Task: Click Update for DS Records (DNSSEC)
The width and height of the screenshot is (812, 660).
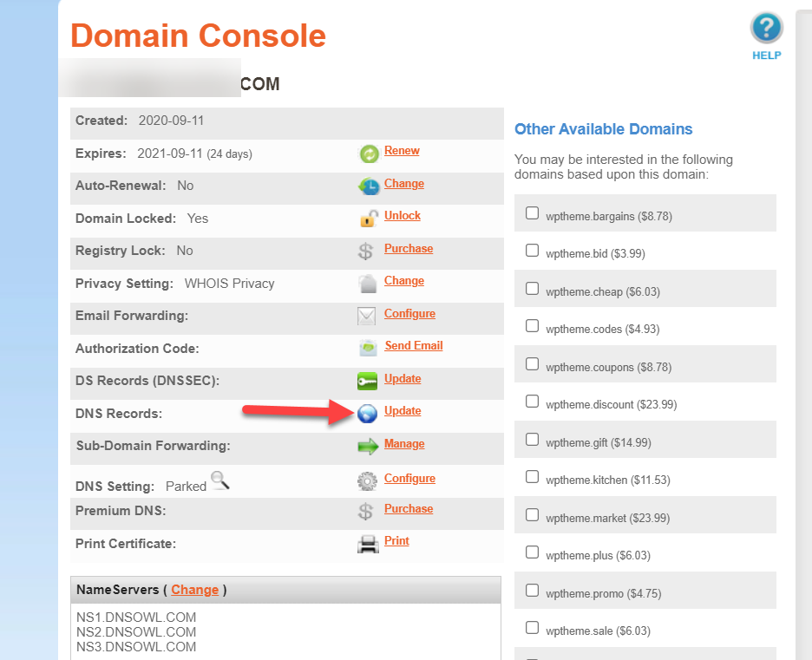Action: pos(403,379)
